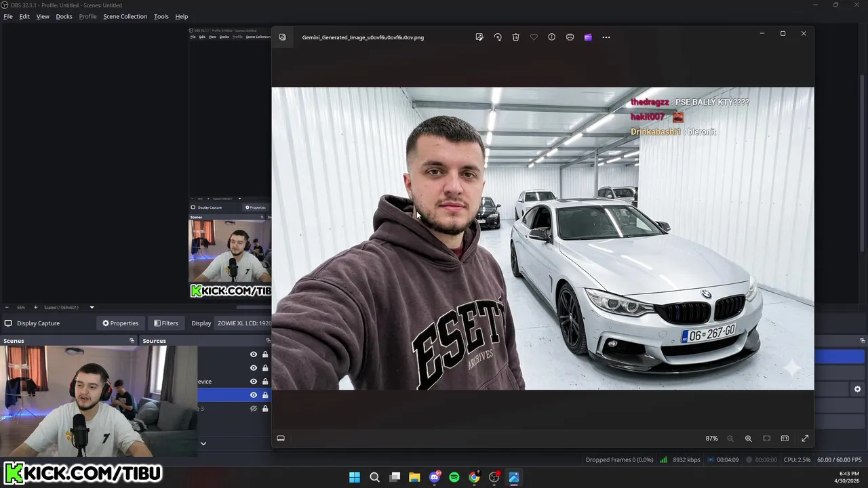Image resolution: width=868 pixels, height=488 pixels.
Task: Open Task View on taskbar
Action: click(395, 477)
